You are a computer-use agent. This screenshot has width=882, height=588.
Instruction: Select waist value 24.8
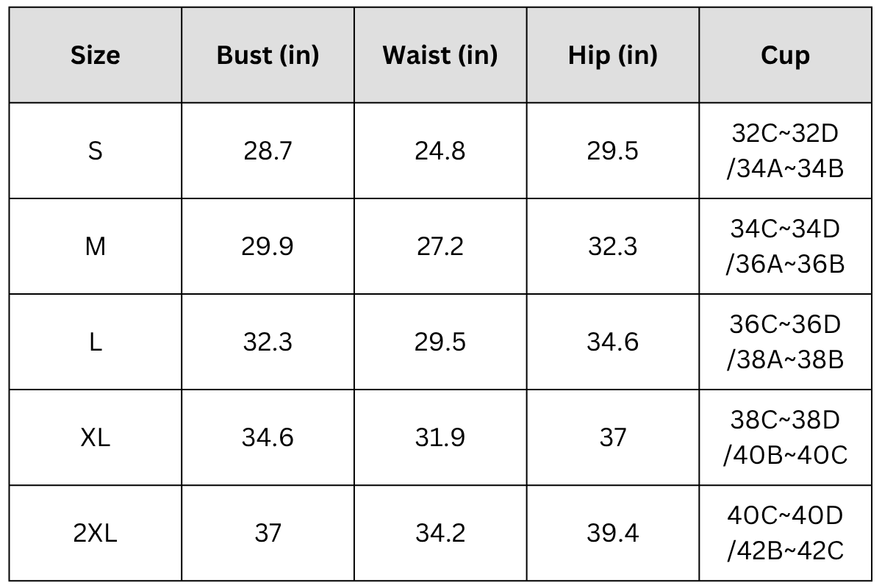pyautogui.click(x=440, y=151)
